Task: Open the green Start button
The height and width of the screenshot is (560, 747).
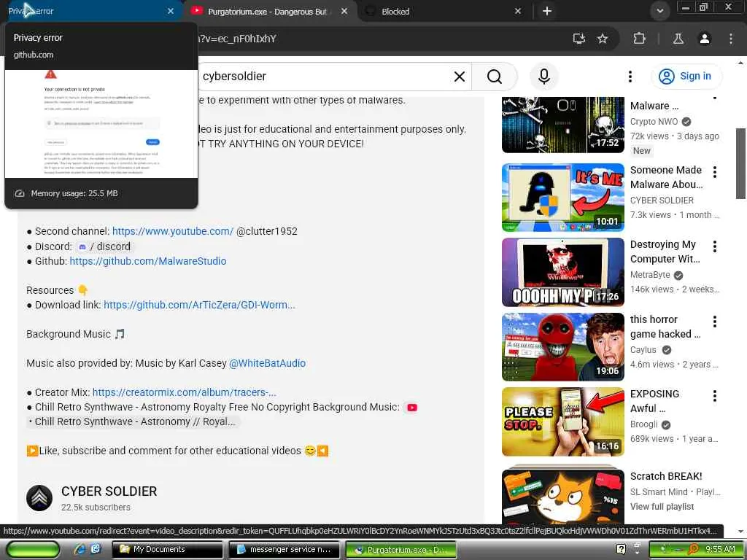Action: click(33, 550)
